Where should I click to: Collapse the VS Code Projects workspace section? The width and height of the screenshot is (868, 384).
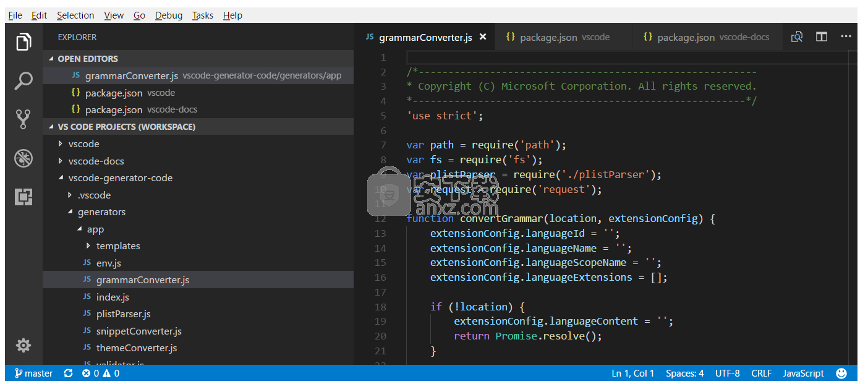(x=52, y=127)
